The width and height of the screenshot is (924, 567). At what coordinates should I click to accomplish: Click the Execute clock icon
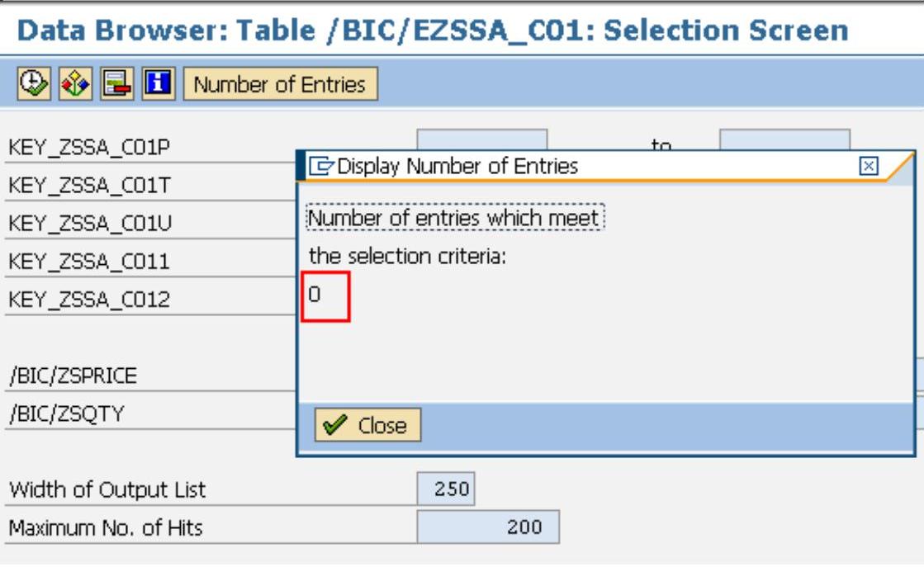[31, 84]
